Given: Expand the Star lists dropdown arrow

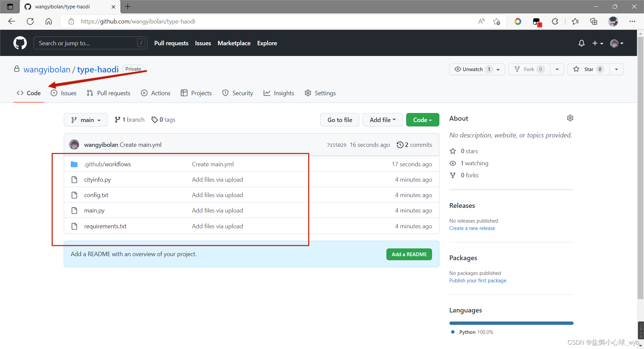Looking at the screenshot, I should pos(616,69).
